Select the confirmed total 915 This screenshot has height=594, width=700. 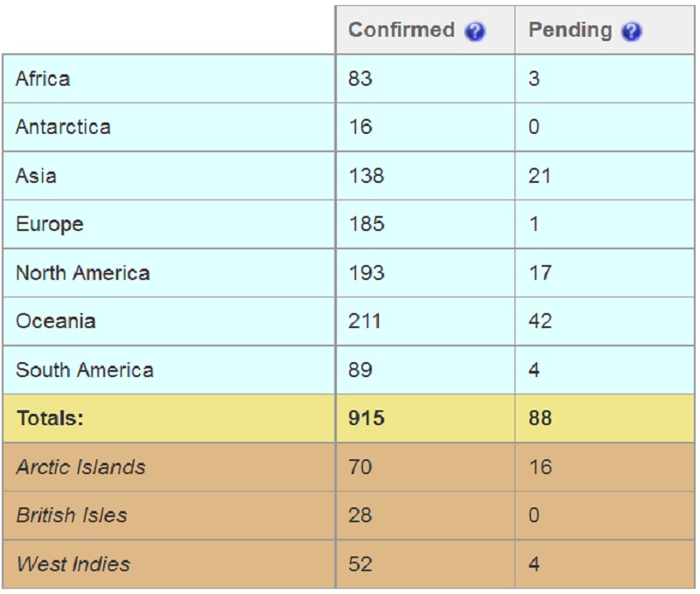pos(366,418)
